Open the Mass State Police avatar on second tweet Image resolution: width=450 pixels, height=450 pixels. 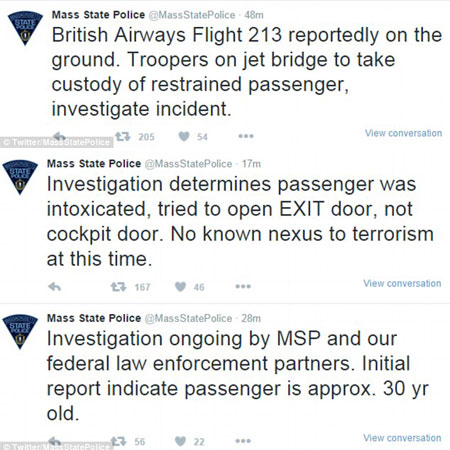[x=20, y=177]
